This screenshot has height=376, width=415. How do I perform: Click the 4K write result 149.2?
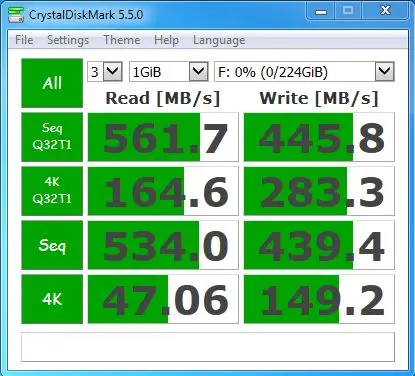[319, 299]
